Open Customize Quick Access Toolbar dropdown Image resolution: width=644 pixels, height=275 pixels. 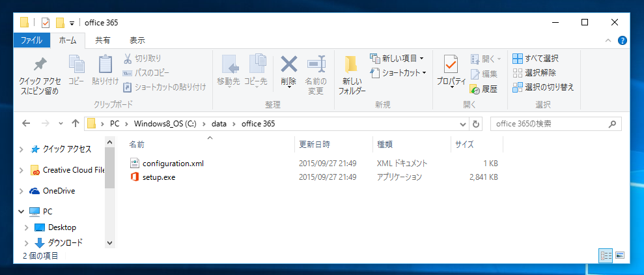coord(72,23)
